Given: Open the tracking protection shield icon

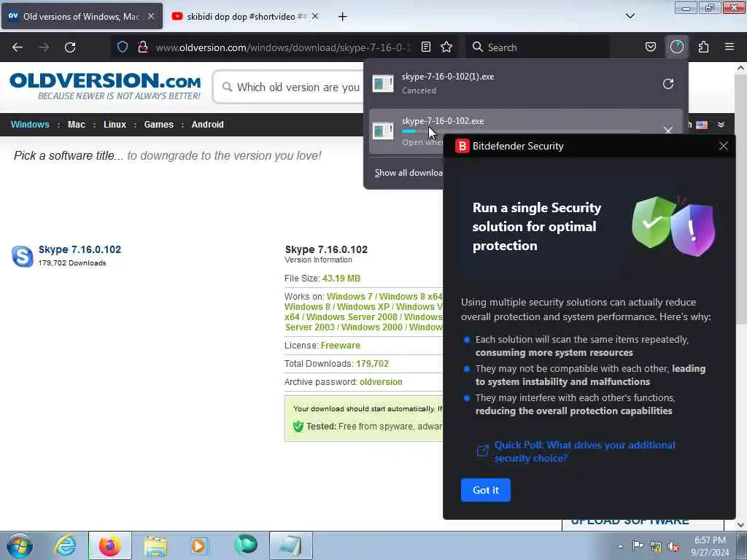Looking at the screenshot, I should [123, 47].
